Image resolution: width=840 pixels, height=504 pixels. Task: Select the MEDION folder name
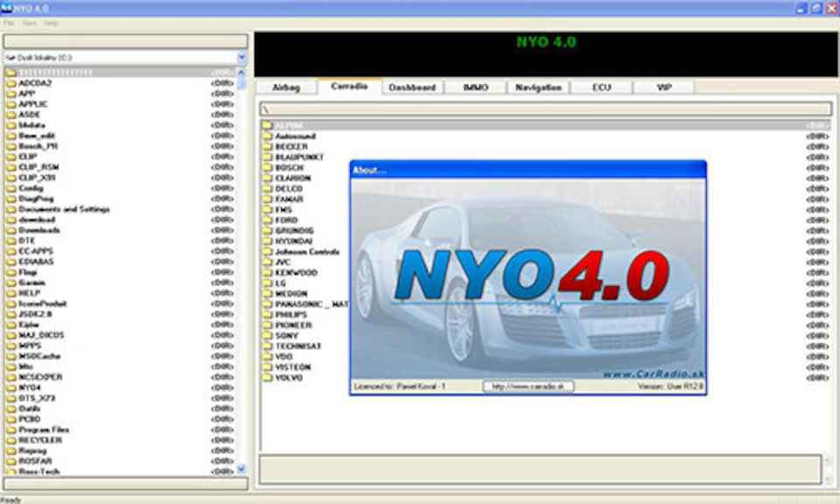[x=291, y=293]
